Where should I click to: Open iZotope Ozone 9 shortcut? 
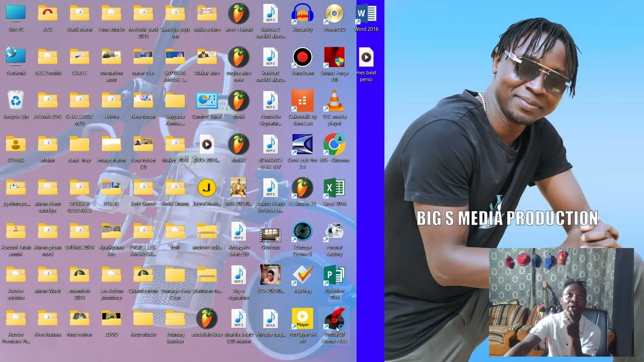[x=302, y=232]
